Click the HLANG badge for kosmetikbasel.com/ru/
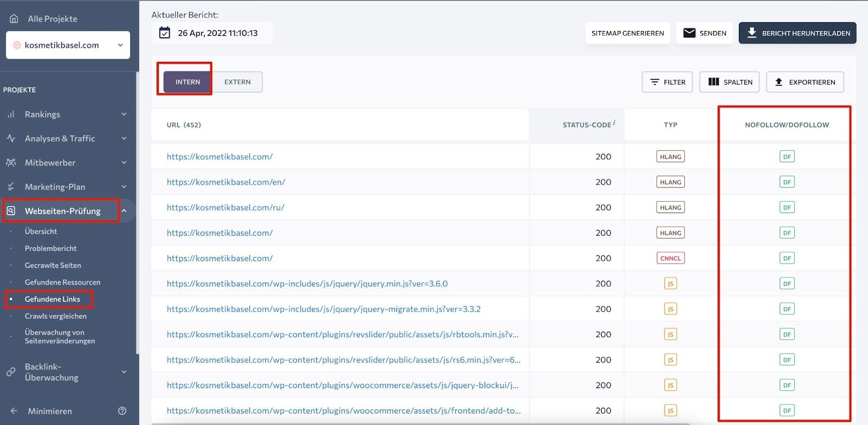The image size is (868, 425). tap(671, 208)
